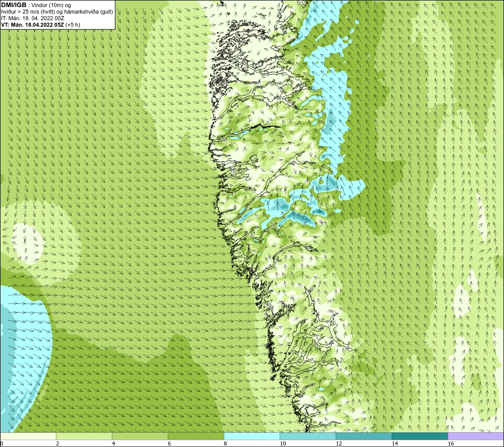
Task: Click the 8–10 m/s light cyan legend swatch
Action: (x=252, y=436)
